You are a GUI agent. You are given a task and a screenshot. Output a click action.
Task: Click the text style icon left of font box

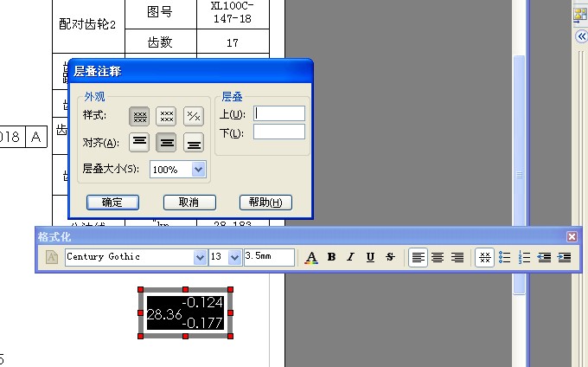click(x=52, y=257)
